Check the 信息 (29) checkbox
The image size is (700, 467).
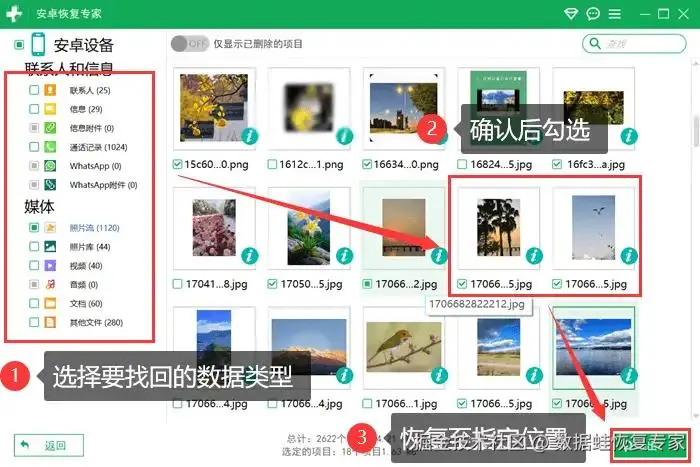(x=34, y=109)
